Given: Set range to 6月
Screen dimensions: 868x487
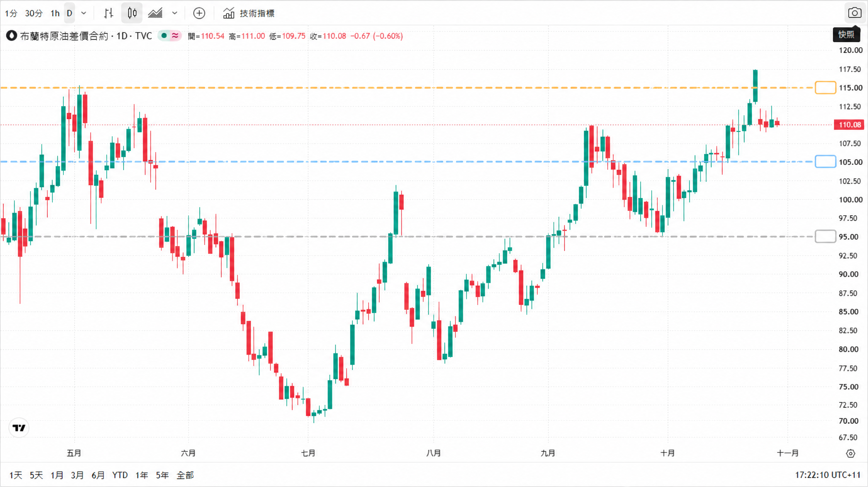Looking at the screenshot, I should 98,475.
